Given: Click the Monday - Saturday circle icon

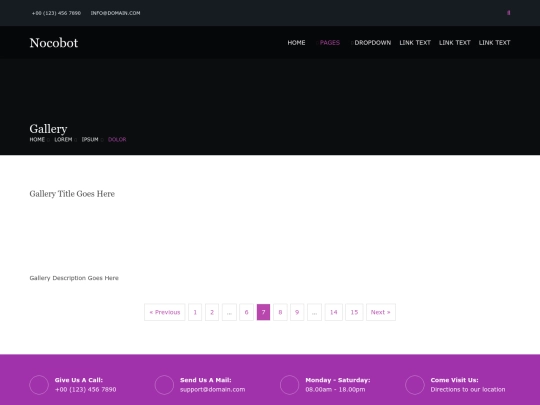Looking at the screenshot, I should point(290,385).
